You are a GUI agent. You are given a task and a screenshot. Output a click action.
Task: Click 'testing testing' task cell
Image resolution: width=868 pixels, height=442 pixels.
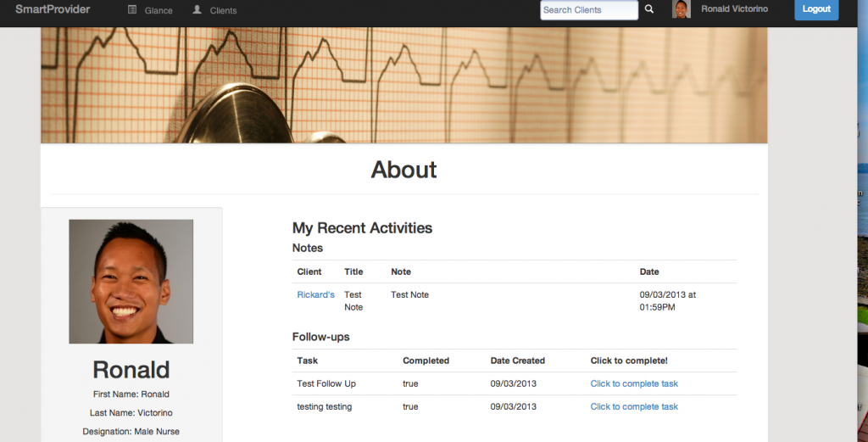pos(325,406)
